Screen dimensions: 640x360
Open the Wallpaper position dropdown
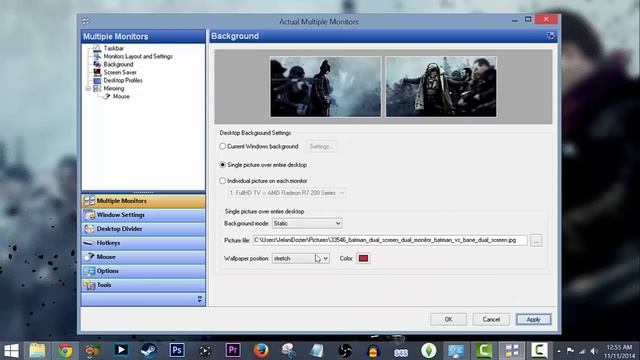click(x=300, y=258)
